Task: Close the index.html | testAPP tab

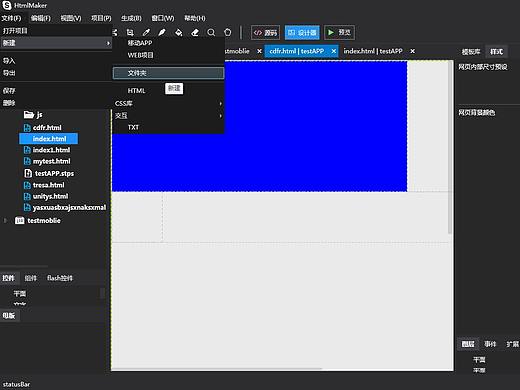Action: (x=412, y=51)
